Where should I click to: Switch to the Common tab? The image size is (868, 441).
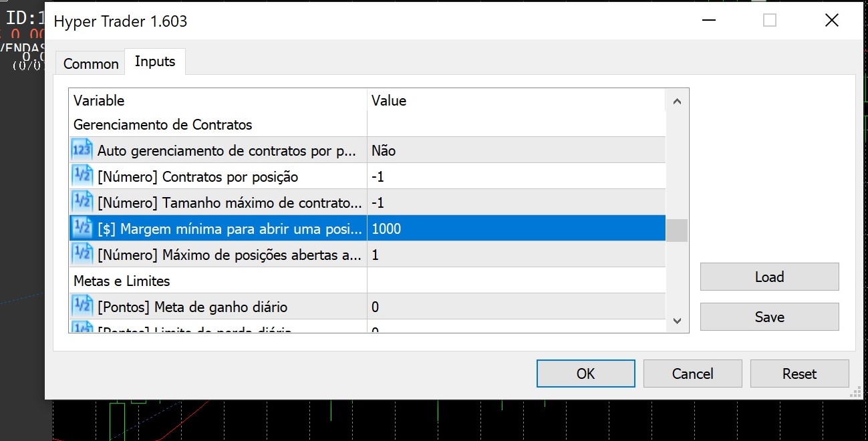click(91, 64)
